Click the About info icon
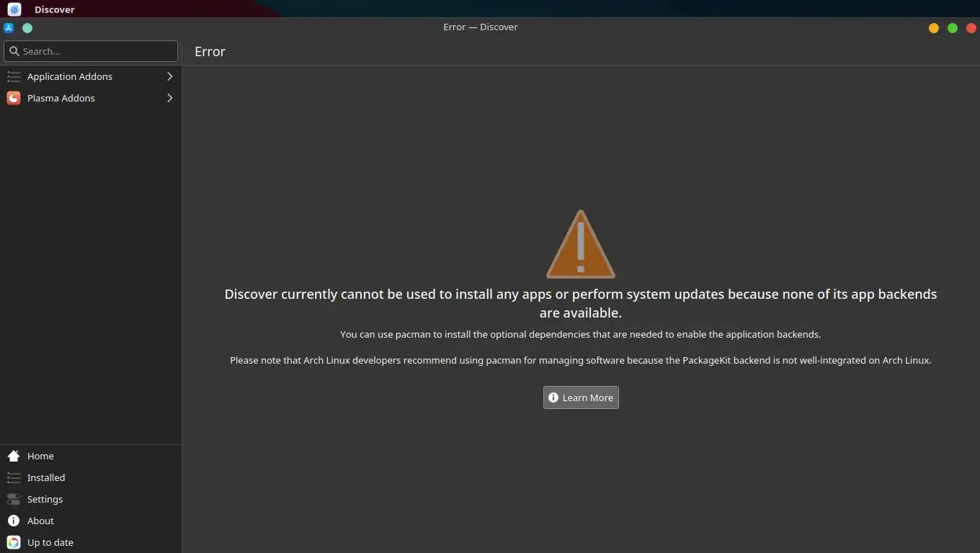 (x=14, y=521)
